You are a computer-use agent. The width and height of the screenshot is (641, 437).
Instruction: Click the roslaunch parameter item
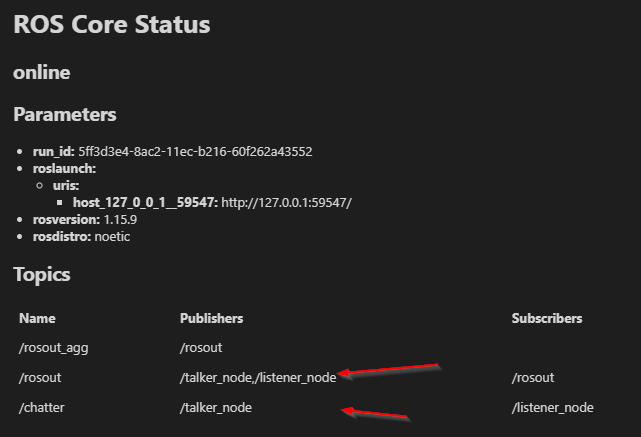pyautogui.click(x=65, y=168)
